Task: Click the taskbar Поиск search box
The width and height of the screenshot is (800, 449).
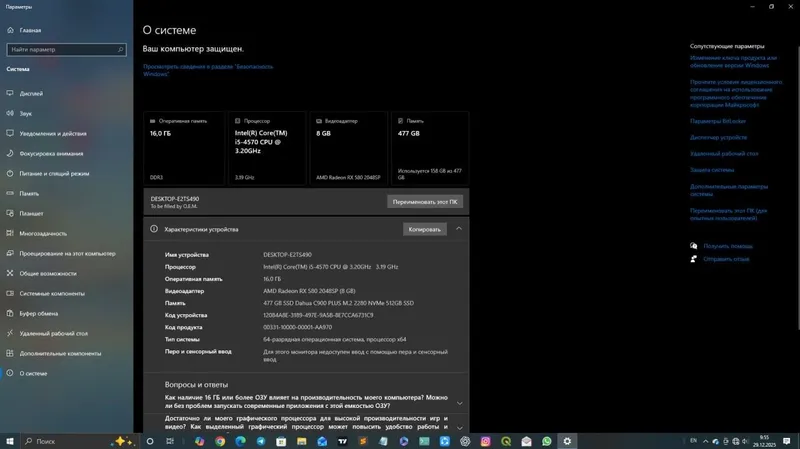Action: tap(79, 441)
